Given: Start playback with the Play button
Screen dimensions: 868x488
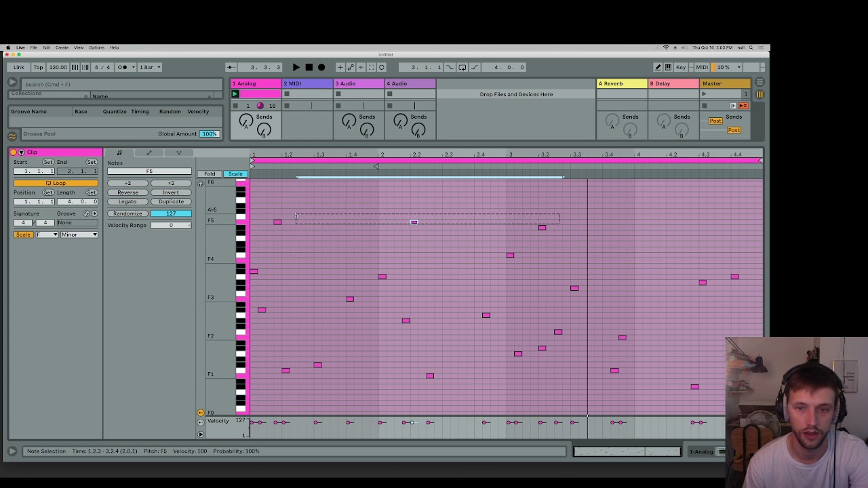Looking at the screenshot, I should (x=296, y=67).
